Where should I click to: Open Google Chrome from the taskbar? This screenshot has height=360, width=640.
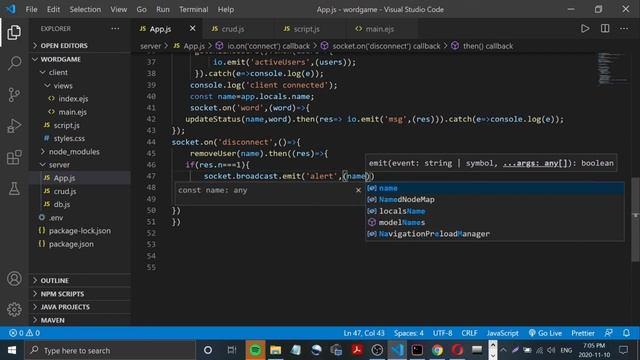point(437,350)
